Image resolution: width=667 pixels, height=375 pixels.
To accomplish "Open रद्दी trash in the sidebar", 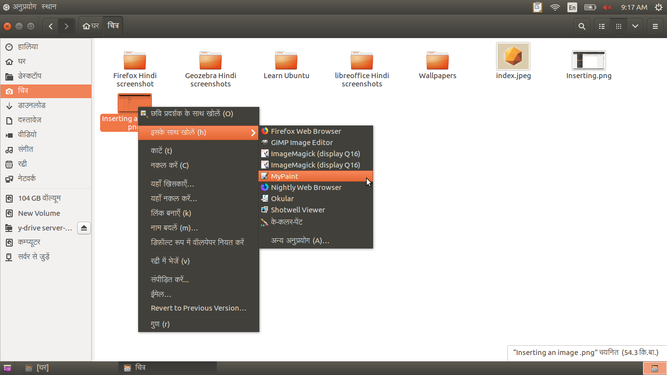I will 46,164.
